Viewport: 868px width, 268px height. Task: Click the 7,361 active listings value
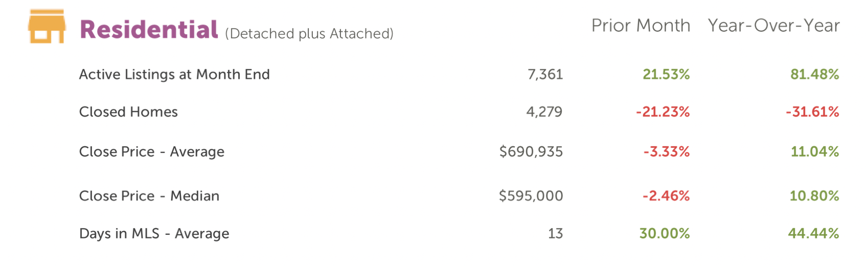click(x=545, y=75)
